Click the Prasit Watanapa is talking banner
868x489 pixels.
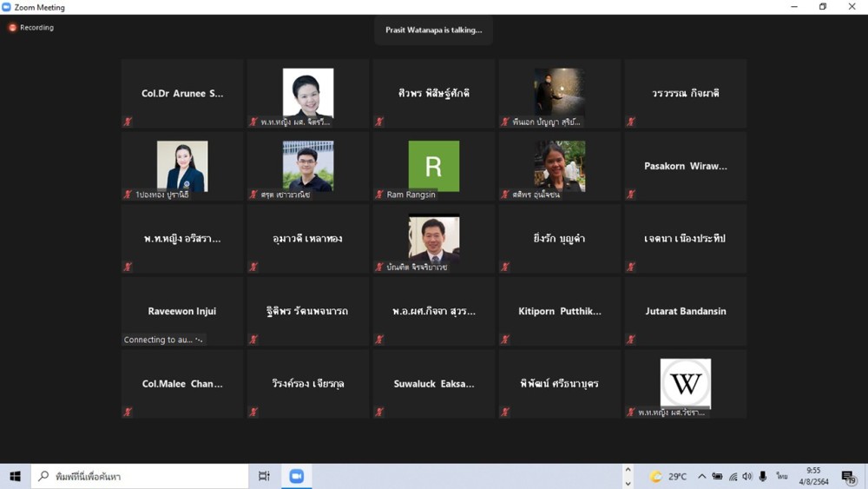(434, 30)
